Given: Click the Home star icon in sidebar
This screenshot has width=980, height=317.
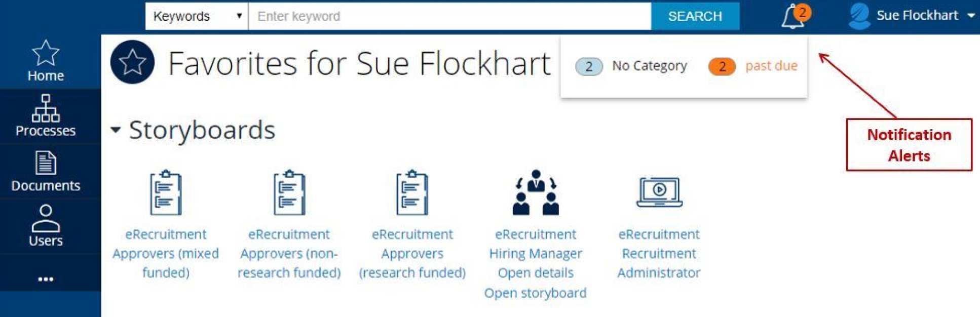Looking at the screenshot, I should [46, 53].
